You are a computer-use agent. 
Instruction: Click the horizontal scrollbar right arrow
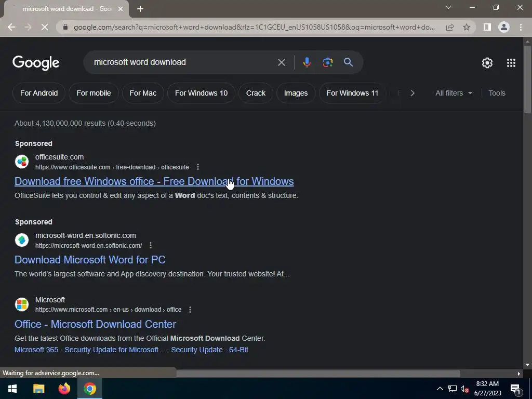click(x=518, y=374)
